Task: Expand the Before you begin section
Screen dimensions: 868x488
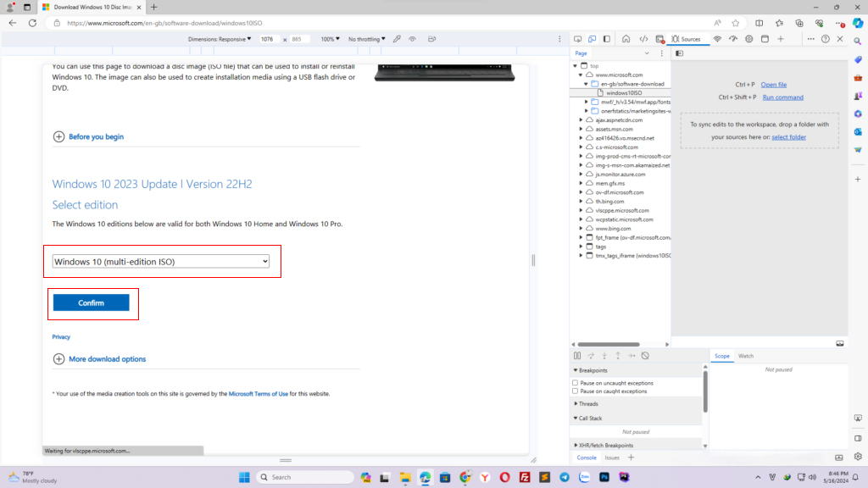Action: (58, 136)
